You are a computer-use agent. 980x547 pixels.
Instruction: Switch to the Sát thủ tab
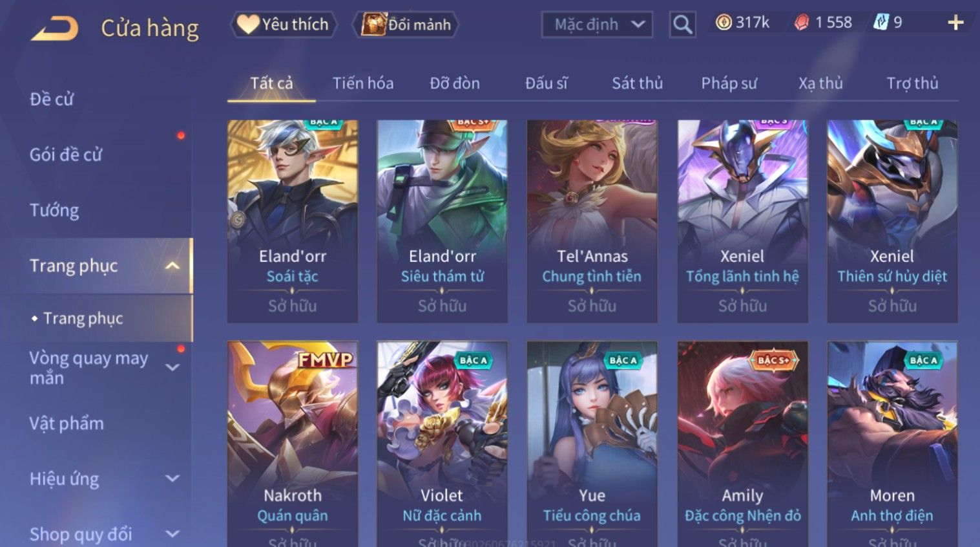(637, 83)
